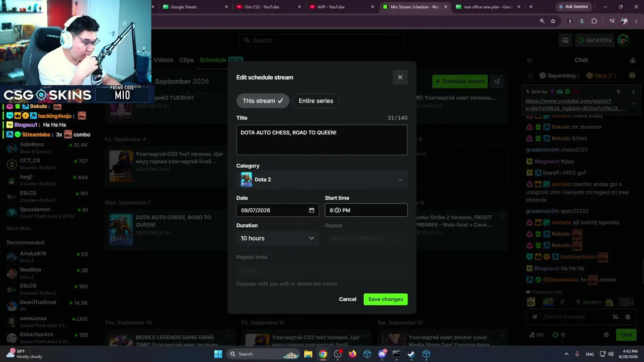Open the emoji picker in chat input
This screenshot has width=644, height=362.
coord(627,317)
